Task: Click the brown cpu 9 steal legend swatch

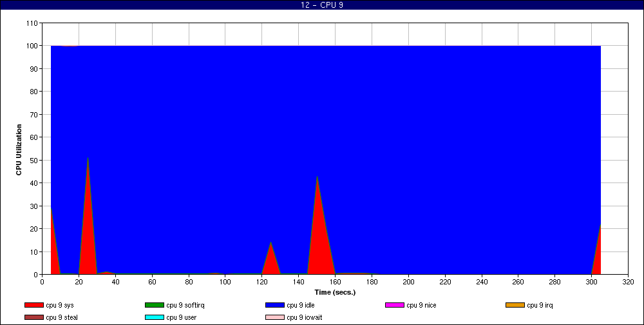Action: 33,318
